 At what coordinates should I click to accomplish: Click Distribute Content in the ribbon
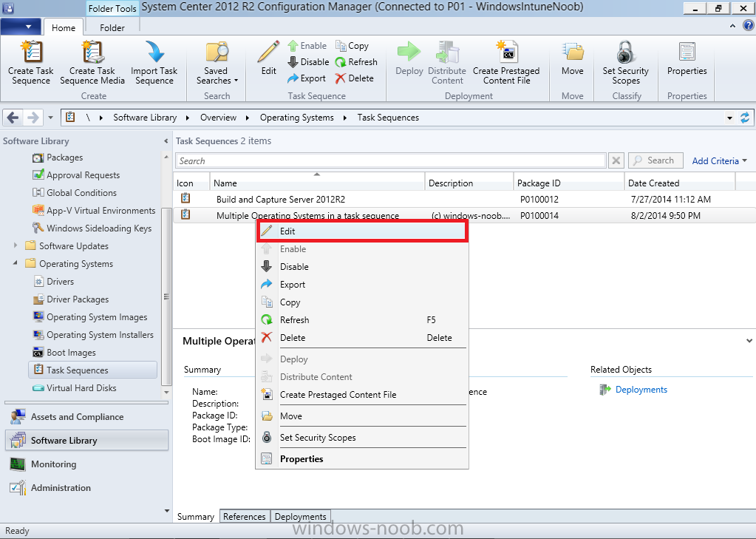[x=447, y=63]
